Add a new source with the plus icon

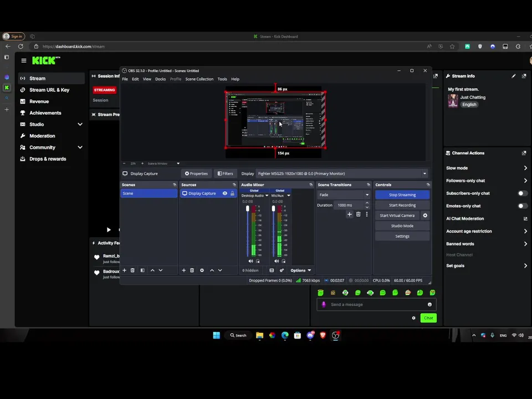pyautogui.click(x=183, y=270)
